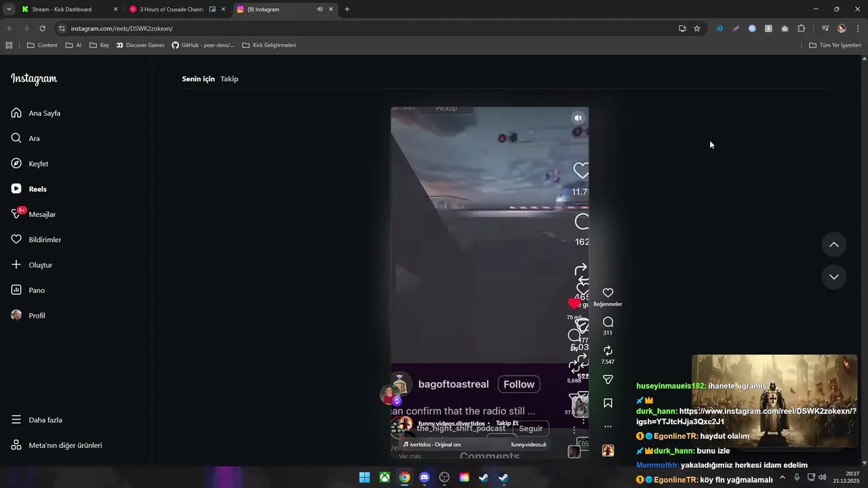The width and height of the screenshot is (868, 488).
Task: Open the Kick Geliştirmeleri folder
Action: click(269, 45)
